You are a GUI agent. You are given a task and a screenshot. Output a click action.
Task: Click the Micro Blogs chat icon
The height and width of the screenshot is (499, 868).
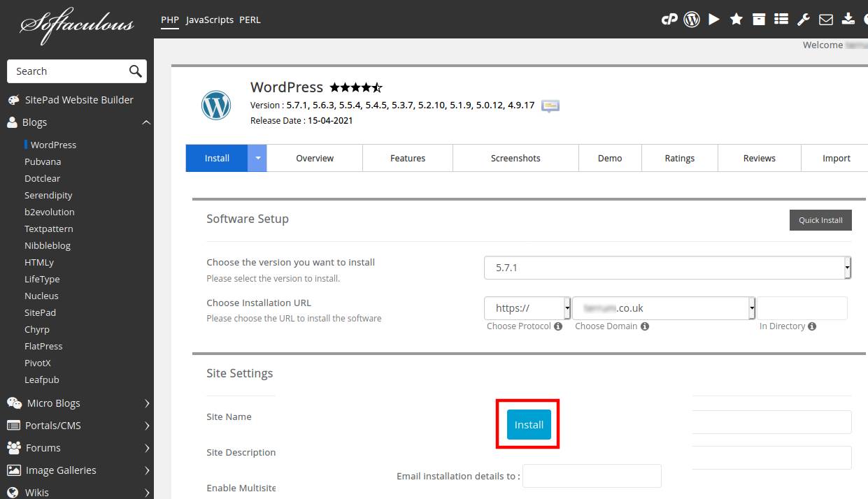(14, 403)
